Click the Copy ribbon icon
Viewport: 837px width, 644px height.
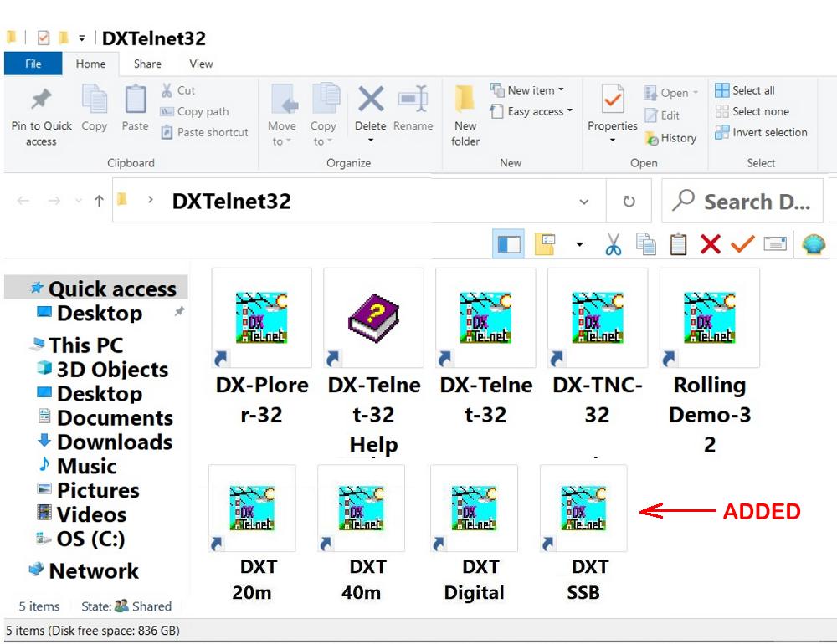pyautogui.click(x=95, y=100)
